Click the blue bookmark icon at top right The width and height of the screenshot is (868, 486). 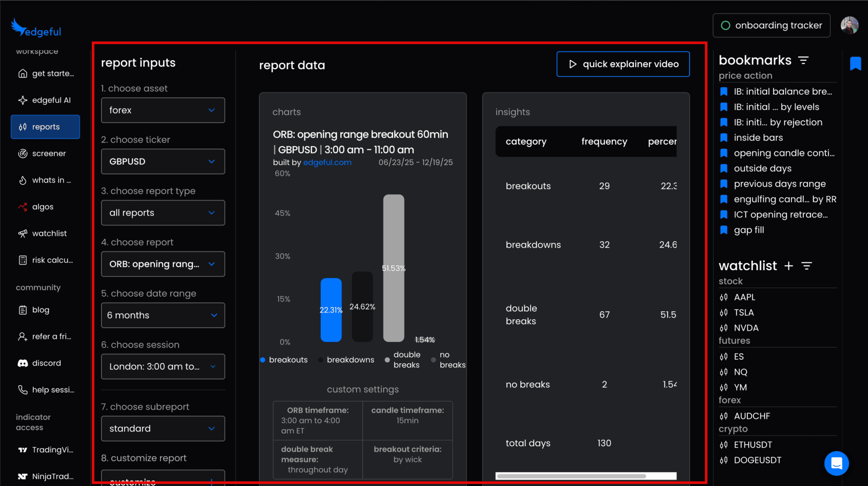[855, 64]
